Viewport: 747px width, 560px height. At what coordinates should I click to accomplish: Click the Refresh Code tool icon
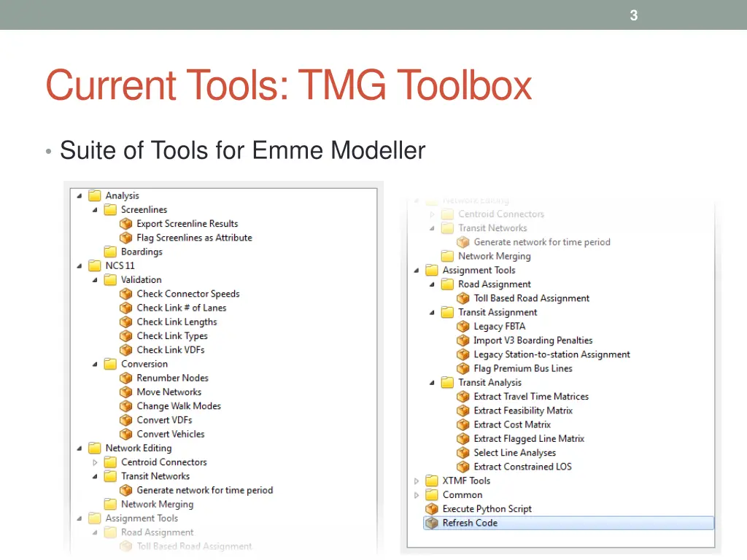tap(432, 523)
